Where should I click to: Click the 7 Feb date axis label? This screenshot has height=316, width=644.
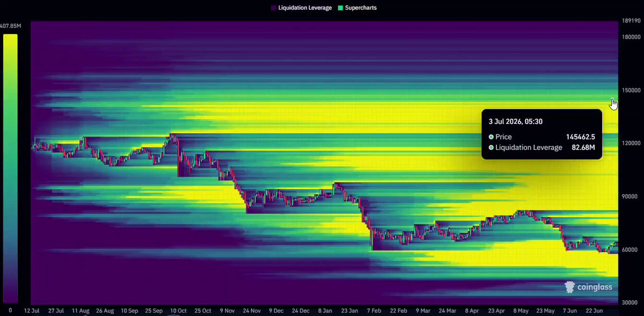click(x=374, y=311)
